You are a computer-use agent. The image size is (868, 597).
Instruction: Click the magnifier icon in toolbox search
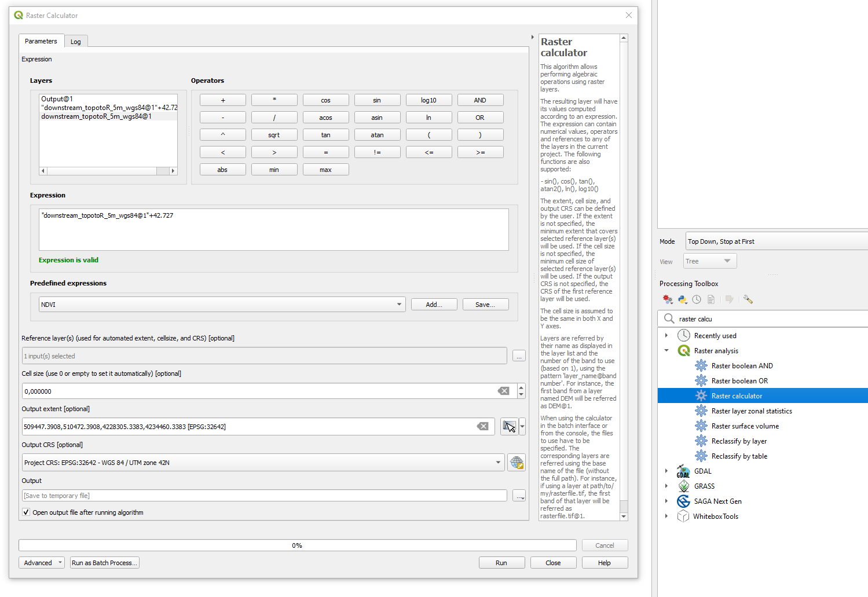[669, 318]
